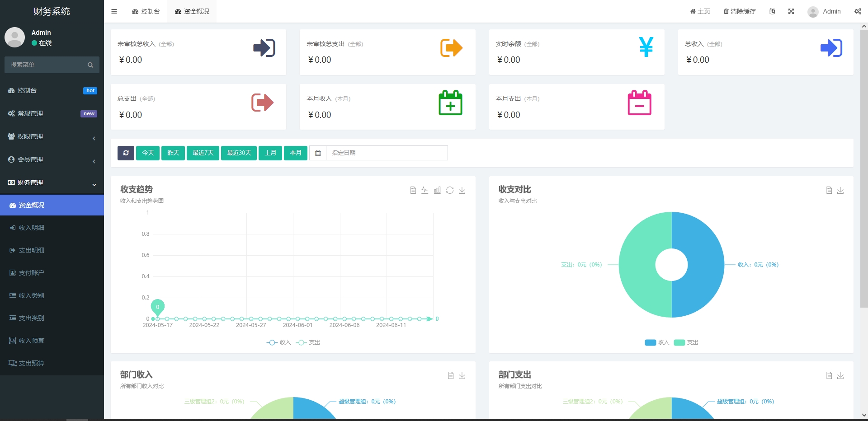This screenshot has width=868, height=421.
Task: Click the refresh button beside 今天
Action: click(126, 153)
